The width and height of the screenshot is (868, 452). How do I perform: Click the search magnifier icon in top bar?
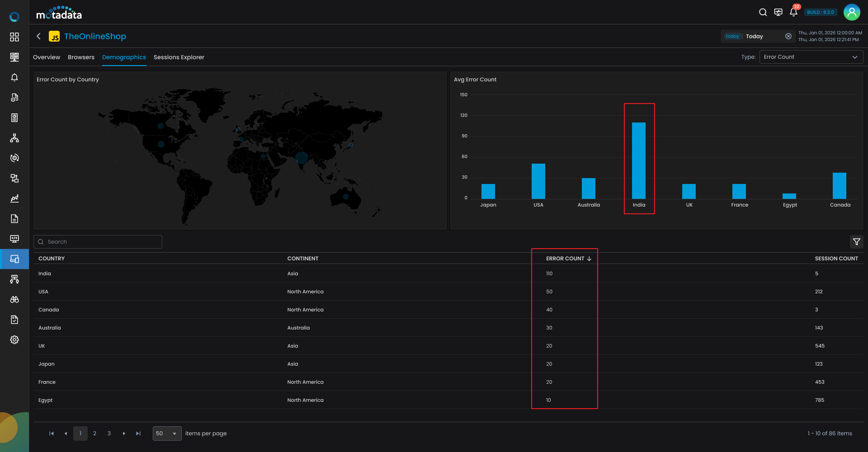(x=763, y=12)
